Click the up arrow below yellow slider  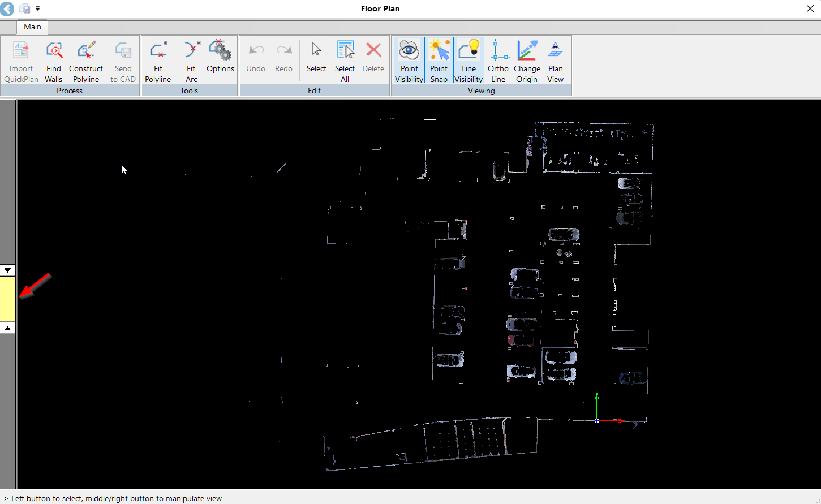8,328
